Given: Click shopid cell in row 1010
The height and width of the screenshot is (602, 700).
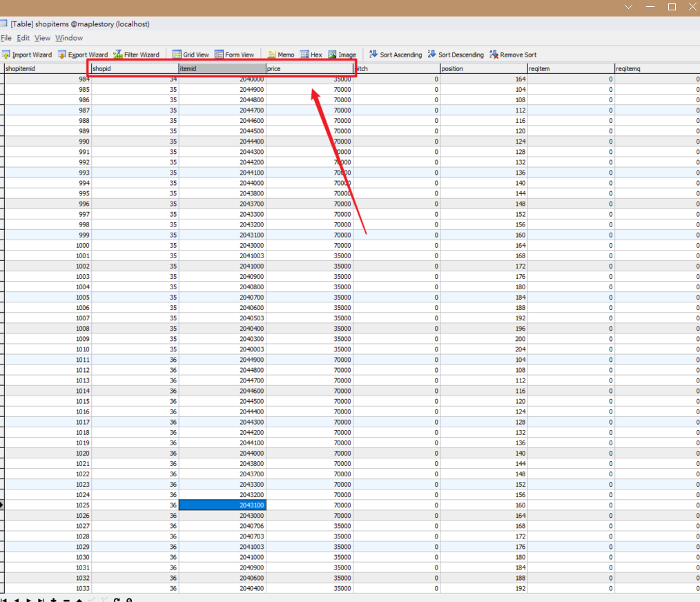Looking at the screenshot, I should 135,349.
